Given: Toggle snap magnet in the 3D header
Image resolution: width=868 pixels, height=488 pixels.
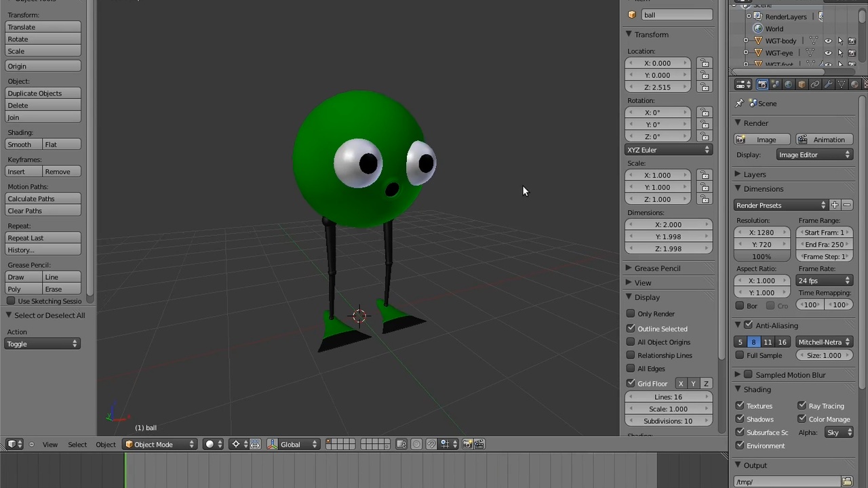Looking at the screenshot, I should click(431, 445).
